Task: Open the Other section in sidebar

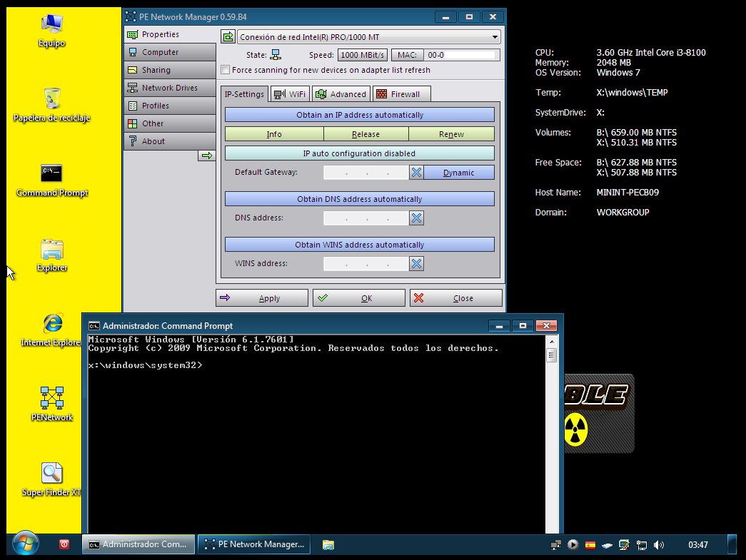Action: pos(170,123)
